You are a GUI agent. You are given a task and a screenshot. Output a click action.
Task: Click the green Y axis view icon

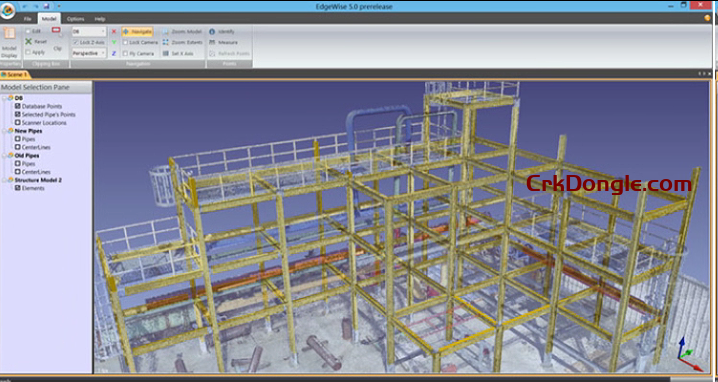click(114, 42)
